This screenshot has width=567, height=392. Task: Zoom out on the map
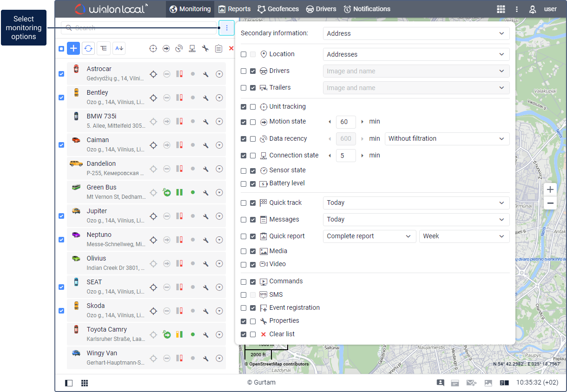click(550, 203)
